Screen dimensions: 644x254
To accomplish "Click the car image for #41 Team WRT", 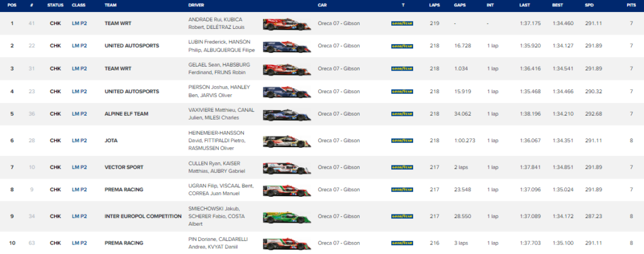I will coord(287,24).
